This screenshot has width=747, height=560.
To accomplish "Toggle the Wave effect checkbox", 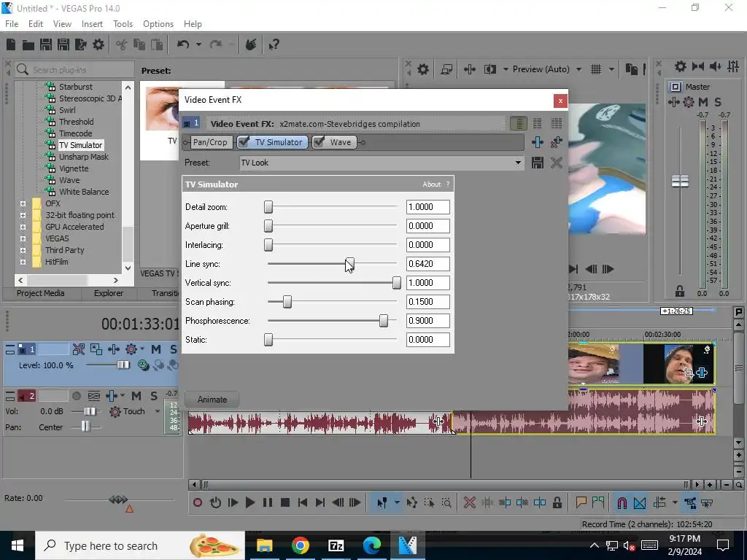I will pos(320,142).
